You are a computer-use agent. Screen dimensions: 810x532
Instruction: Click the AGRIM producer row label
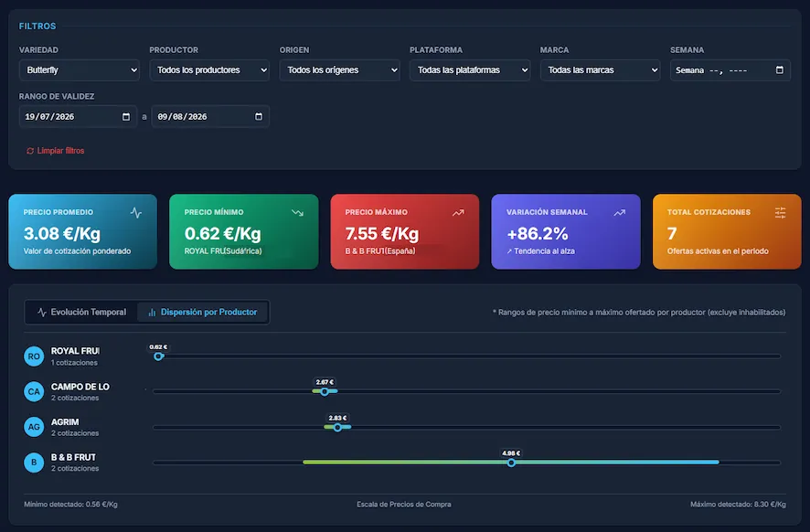click(x=65, y=422)
